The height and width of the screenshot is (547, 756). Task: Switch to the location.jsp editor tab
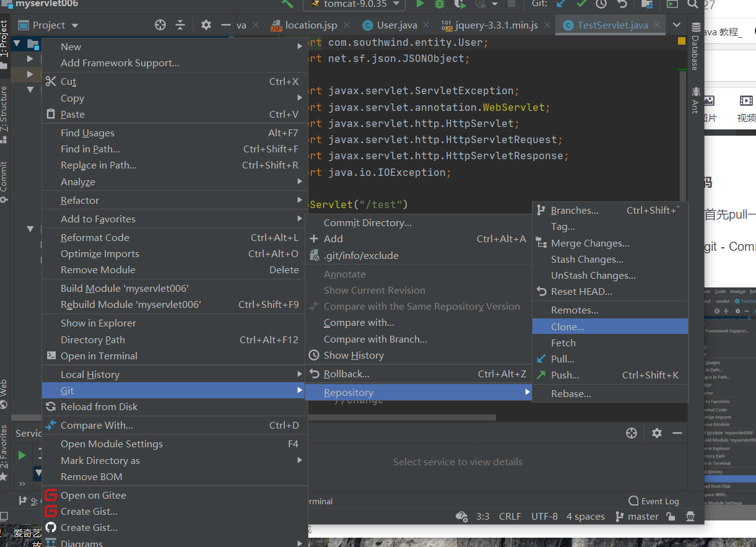pos(311,25)
